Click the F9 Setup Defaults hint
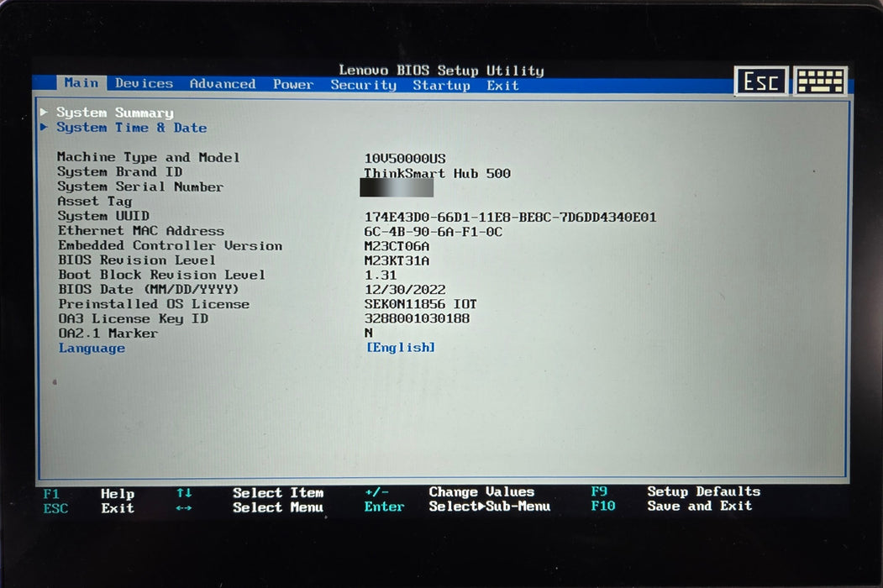Image resolution: width=883 pixels, height=588 pixels. [675, 491]
